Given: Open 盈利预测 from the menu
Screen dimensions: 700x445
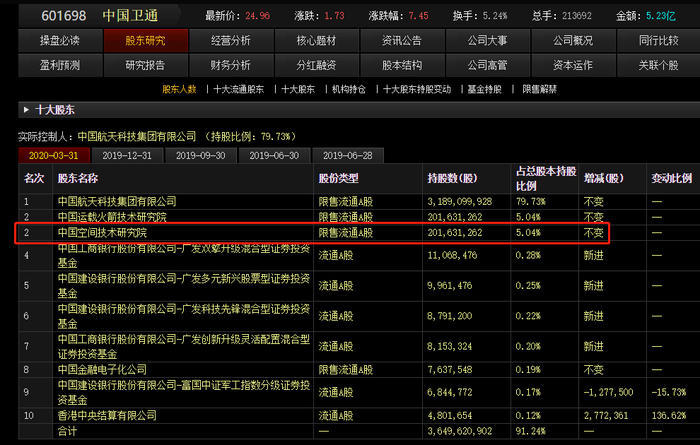Looking at the screenshot, I should [60, 65].
